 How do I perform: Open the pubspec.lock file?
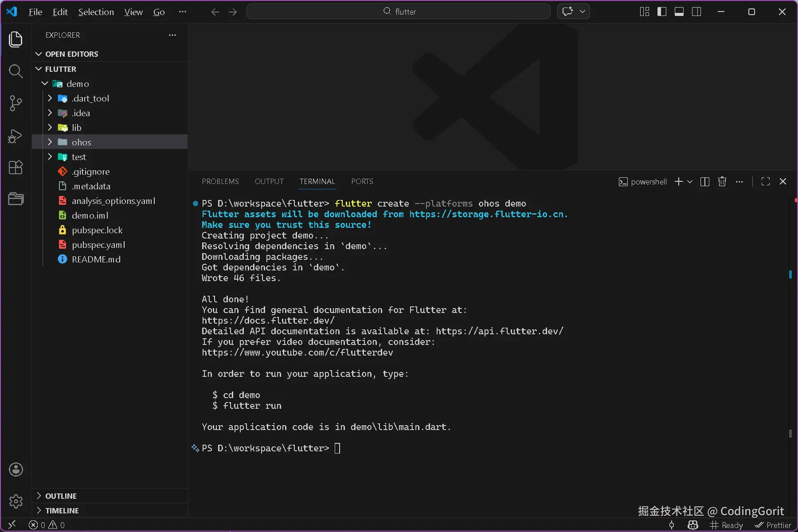111,230
